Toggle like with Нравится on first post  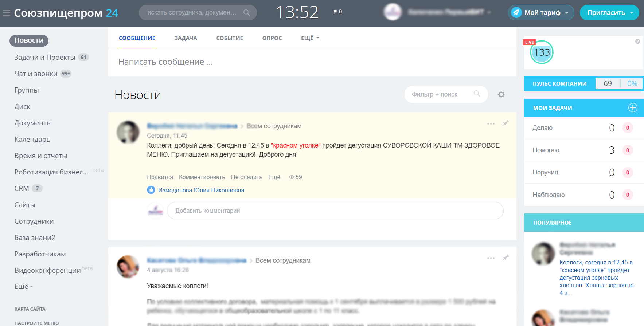click(x=160, y=177)
